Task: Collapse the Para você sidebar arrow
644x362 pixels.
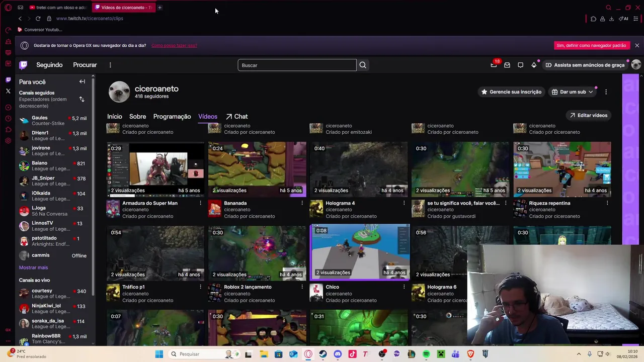Action: tap(82, 81)
